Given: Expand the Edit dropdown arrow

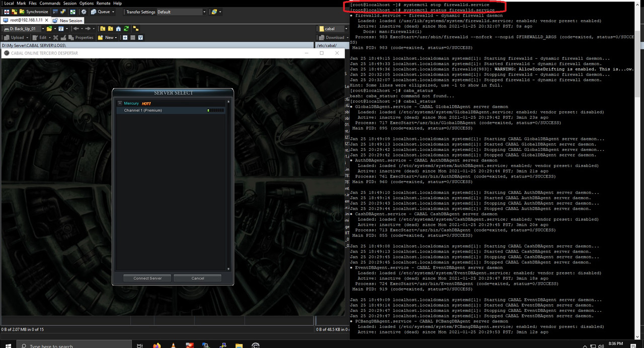Looking at the screenshot, I should point(50,37).
